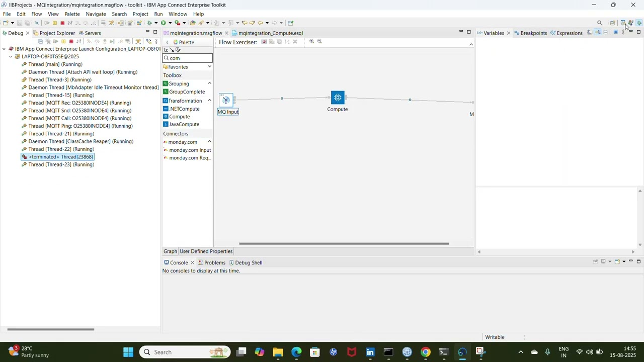Collapse the IBM App Connect launch configuration node
The height and width of the screenshot is (362, 644).
click(x=4, y=49)
